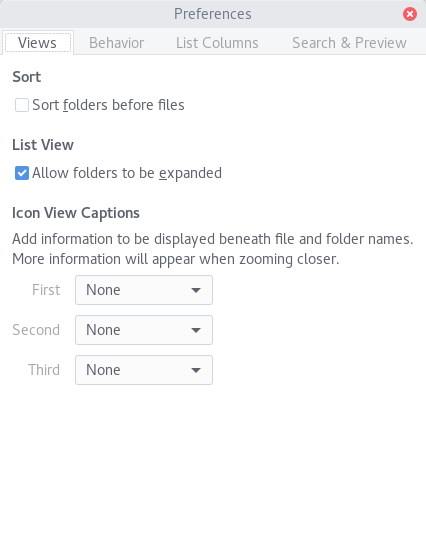426x559 pixels.
Task: Open the First caption dropdown
Action: 144,290
